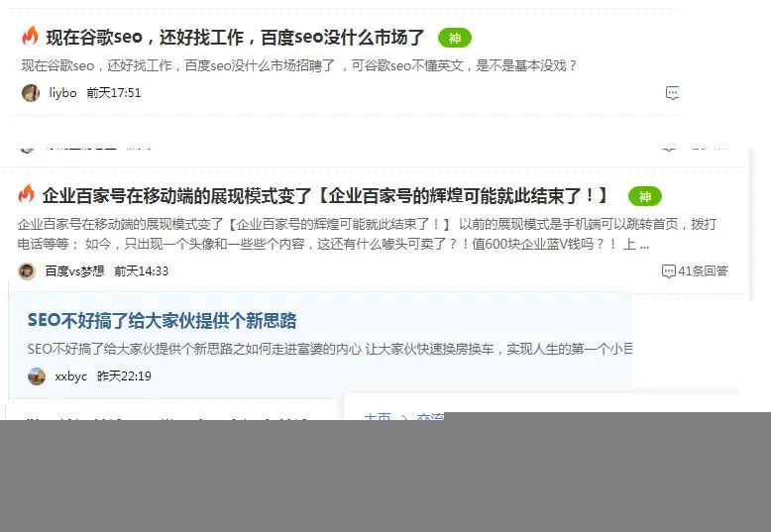Click the username 百度vs梦想
The width and height of the screenshot is (771, 532).
coord(74,270)
